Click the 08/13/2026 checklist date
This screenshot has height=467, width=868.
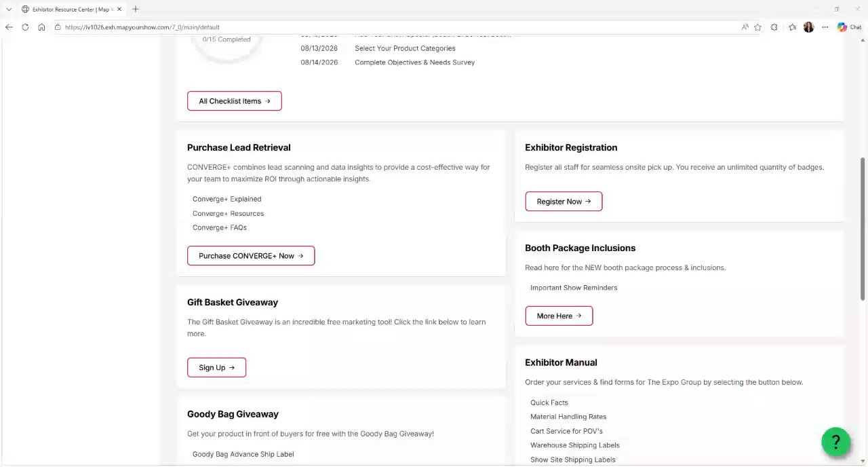point(319,48)
